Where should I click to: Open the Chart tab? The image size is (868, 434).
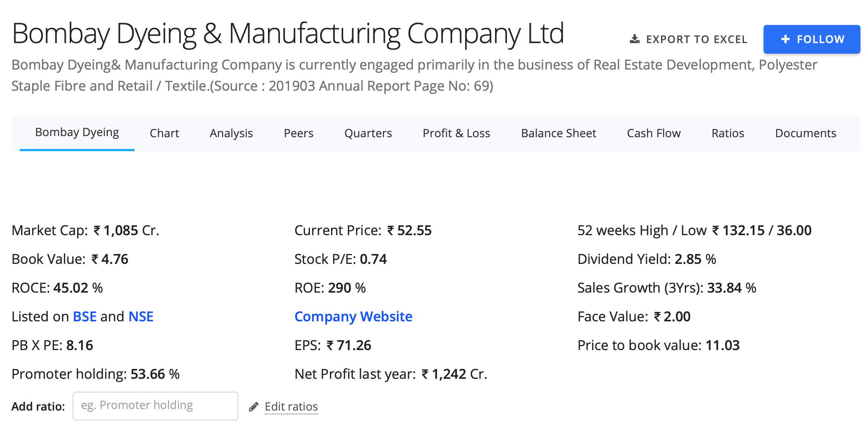click(x=164, y=133)
